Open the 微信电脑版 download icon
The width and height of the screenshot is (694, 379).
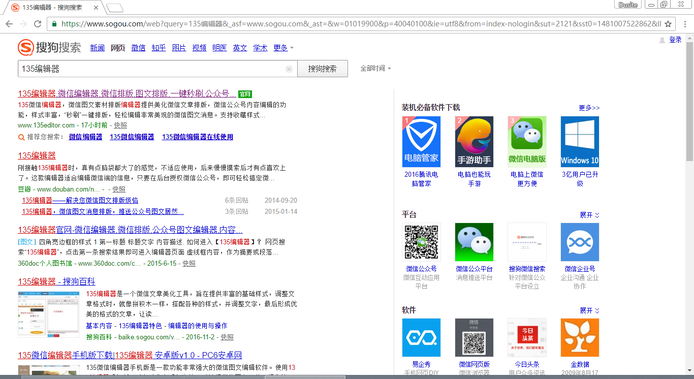(527, 141)
